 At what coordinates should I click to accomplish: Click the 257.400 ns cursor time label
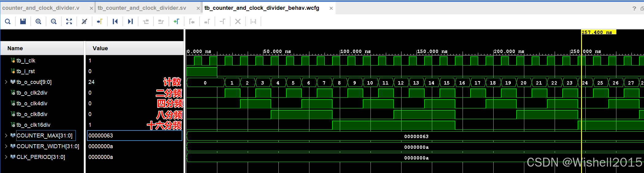(x=599, y=32)
